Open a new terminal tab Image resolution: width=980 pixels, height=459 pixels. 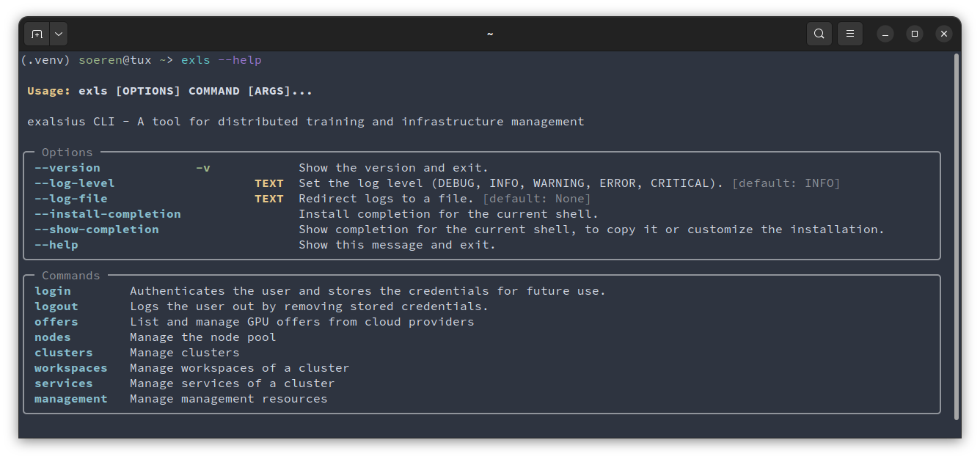coord(37,33)
